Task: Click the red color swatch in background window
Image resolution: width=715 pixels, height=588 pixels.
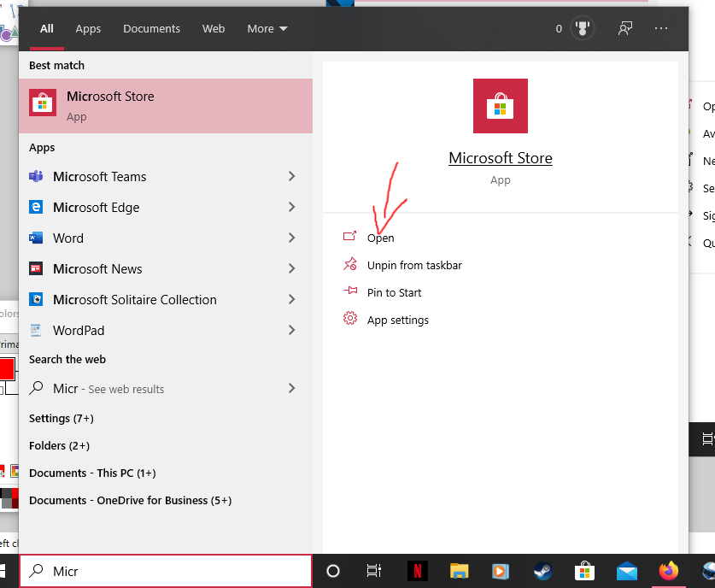Action: 6,369
